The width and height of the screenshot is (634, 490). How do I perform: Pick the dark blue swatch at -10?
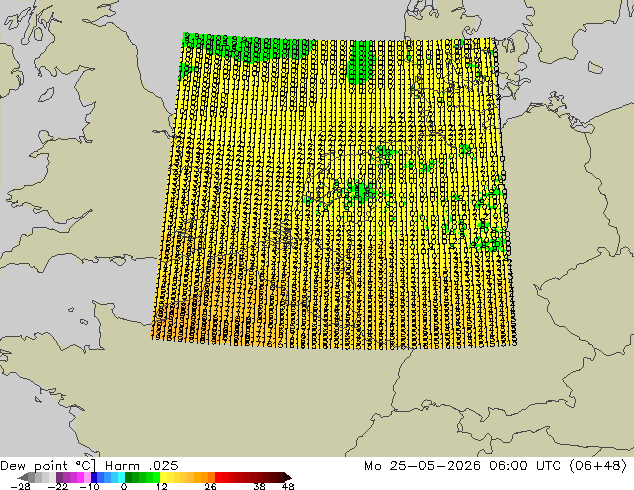(x=94, y=477)
